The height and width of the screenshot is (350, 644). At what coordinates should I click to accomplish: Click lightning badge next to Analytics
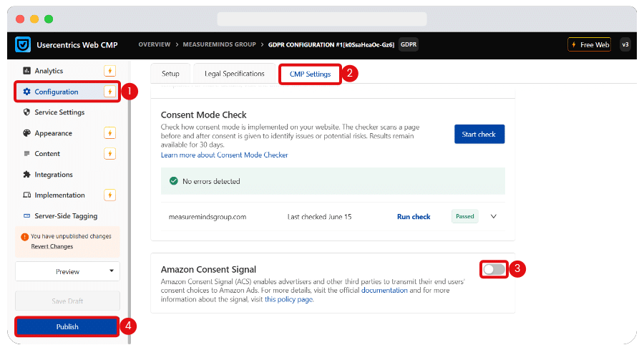[x=109, y=71]
